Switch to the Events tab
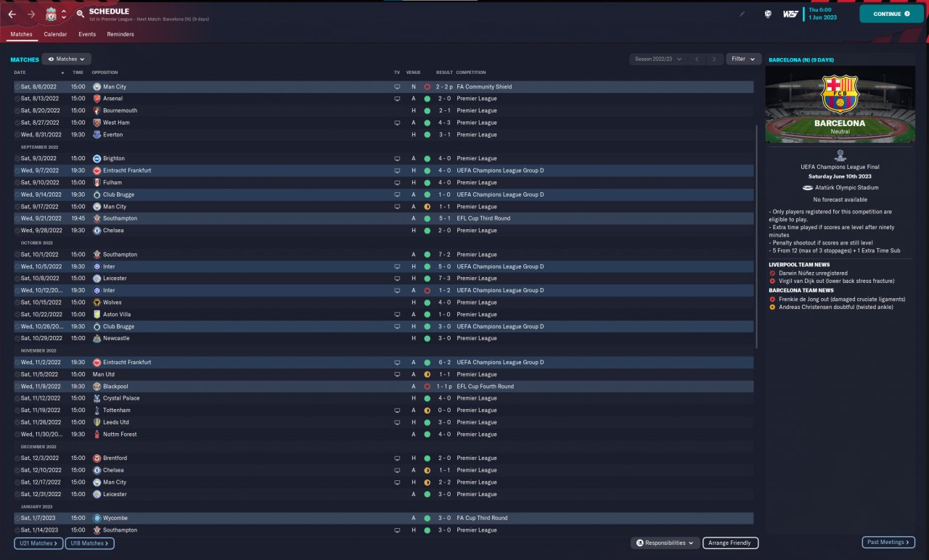This screenshot has width=929, height=560. pyautogui.click(x=87, y=34)
